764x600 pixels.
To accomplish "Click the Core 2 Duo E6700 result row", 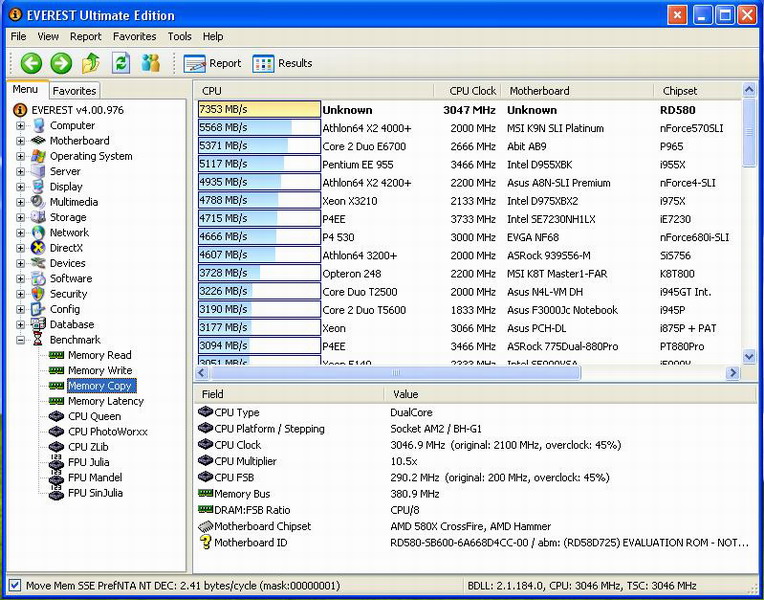I will (x=469, y=146).
